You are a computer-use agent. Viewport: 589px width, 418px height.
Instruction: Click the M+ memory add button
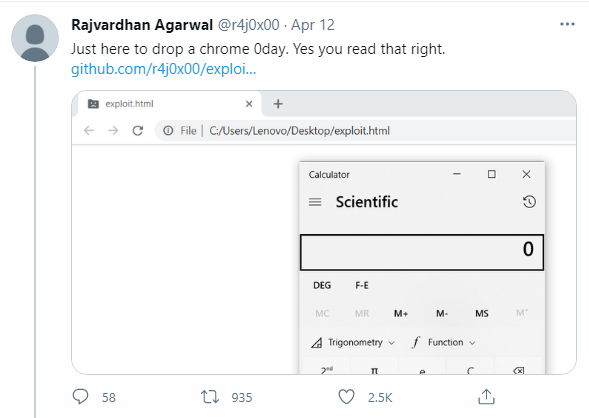tap(401, 313)
